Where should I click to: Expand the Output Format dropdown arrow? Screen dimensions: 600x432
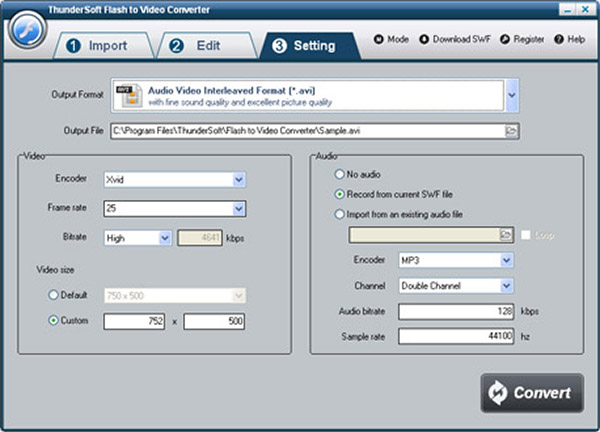tap(512, 95)
